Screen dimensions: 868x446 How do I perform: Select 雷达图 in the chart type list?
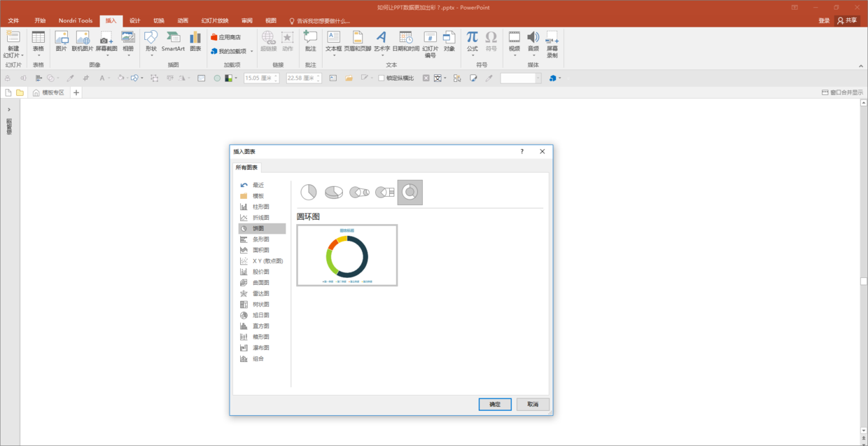(x=262, y=293)
